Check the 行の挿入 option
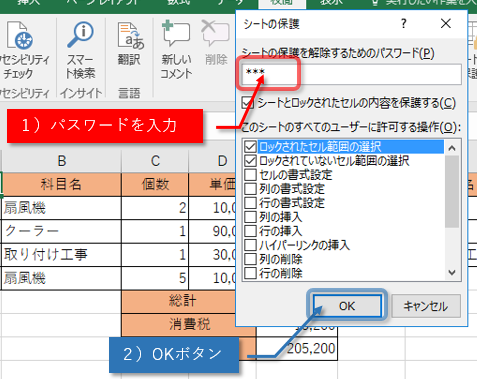 (250, 231)
